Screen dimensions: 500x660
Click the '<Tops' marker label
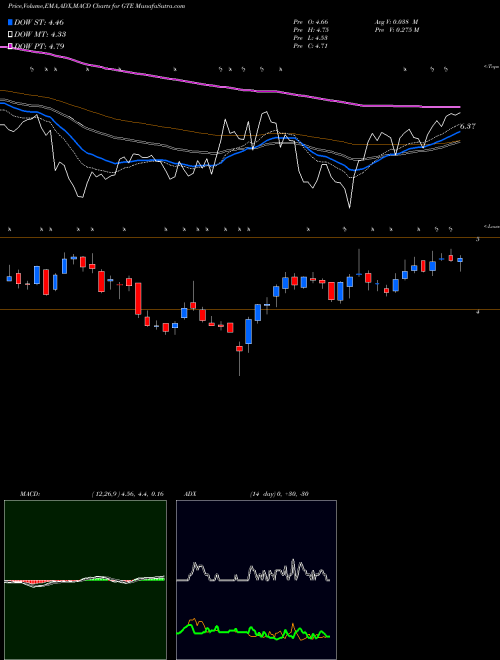[x=492, y=67]
